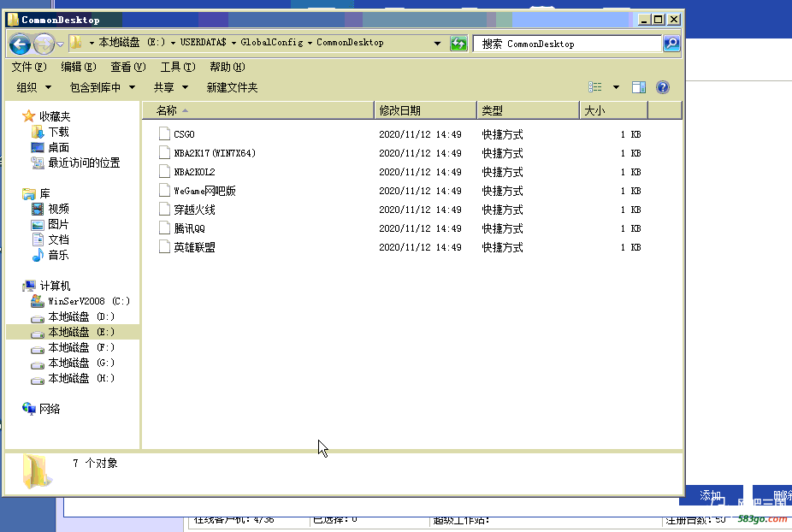Click the 添加 button in background window
Screen dimensions: 792x532
tap(712, 495)
